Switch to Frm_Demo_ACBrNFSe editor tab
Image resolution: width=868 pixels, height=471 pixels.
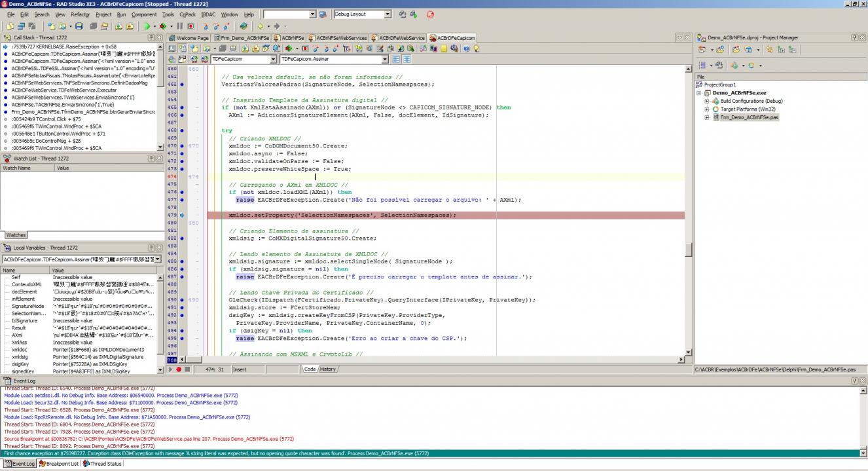(242, 38)
